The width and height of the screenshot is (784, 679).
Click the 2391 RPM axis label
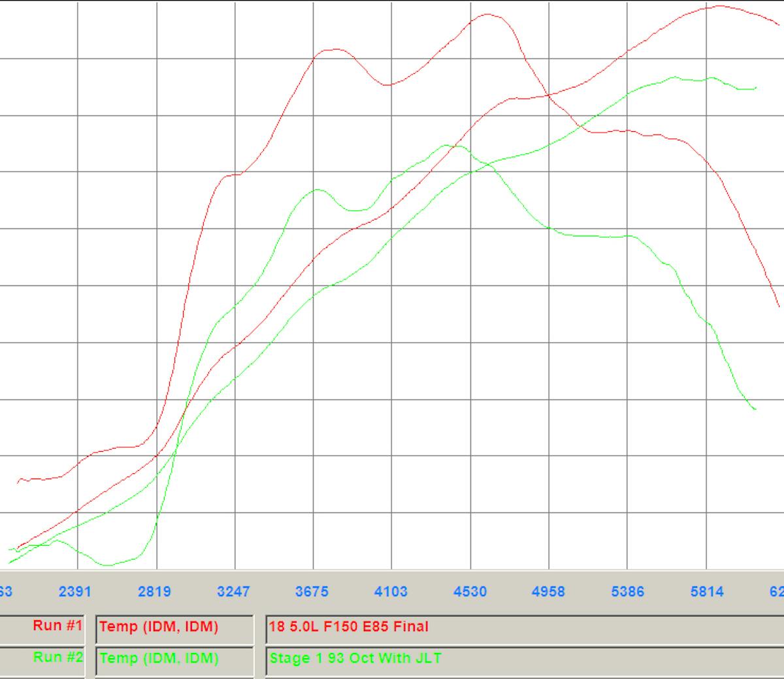pyautogui.click(x=75, y=592)
